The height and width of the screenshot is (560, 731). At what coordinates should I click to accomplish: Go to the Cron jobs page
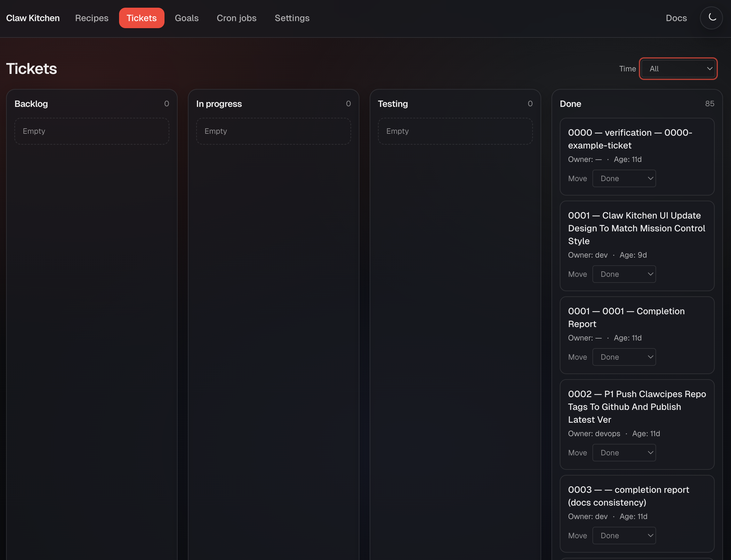[236, 18]
